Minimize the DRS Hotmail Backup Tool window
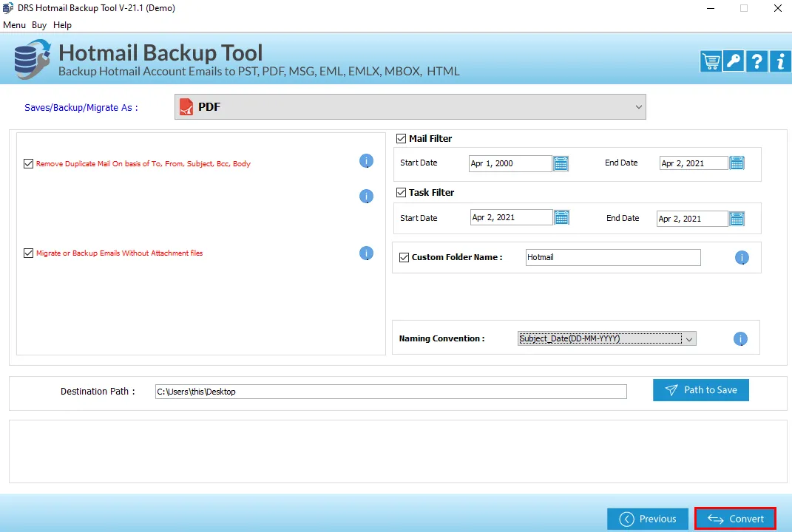Viewport: 792px width, 532px height. click(711, 8)
